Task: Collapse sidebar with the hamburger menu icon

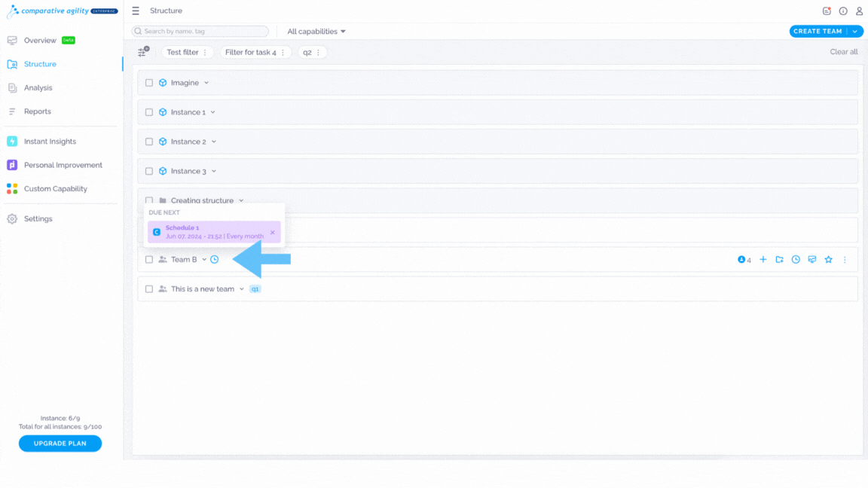Action: 136,11
